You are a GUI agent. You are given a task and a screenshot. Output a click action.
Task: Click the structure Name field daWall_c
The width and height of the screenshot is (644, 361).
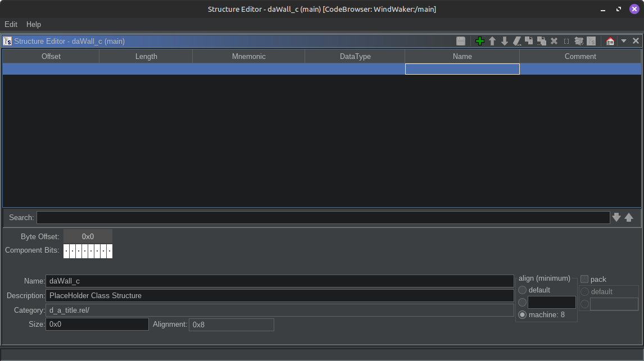279,281
